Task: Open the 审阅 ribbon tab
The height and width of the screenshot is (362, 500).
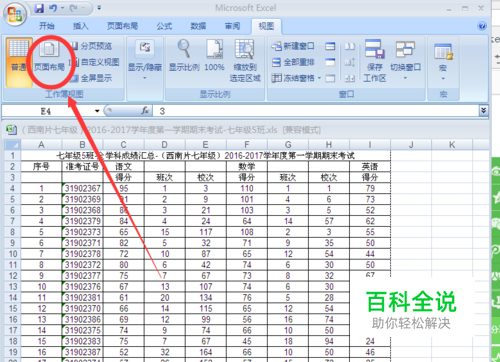Action: [232, 26]
